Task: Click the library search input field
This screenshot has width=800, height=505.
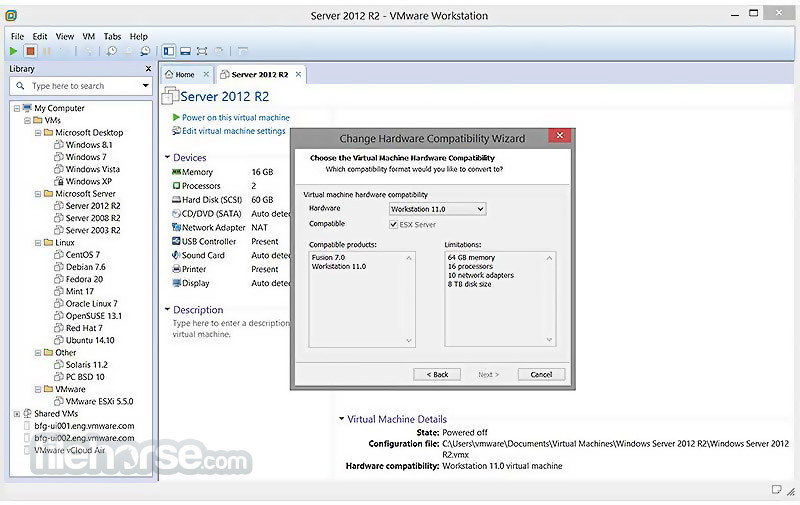Action: click(x=82, y=86)
